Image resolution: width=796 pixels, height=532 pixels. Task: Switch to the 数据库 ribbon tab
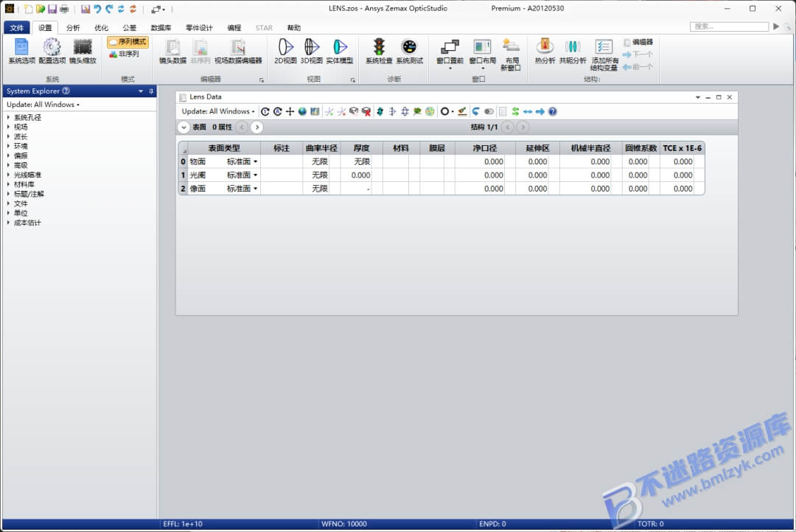point(161,27)
